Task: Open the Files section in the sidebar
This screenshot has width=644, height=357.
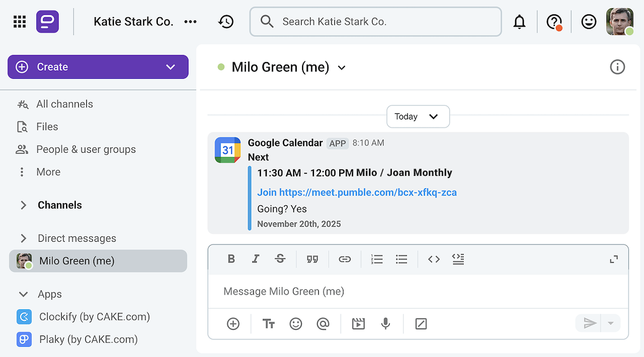Action: (x=48, y=127)
